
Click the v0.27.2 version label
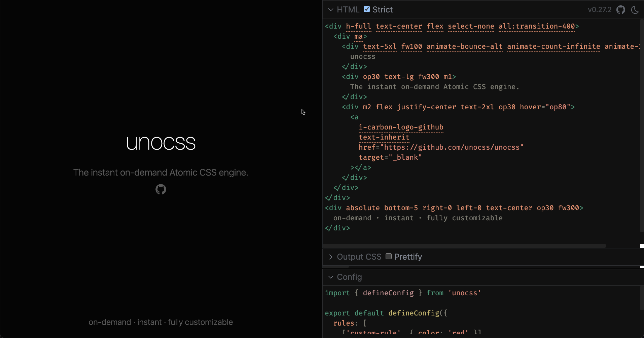pyautogui.click(x=600, y=10)
